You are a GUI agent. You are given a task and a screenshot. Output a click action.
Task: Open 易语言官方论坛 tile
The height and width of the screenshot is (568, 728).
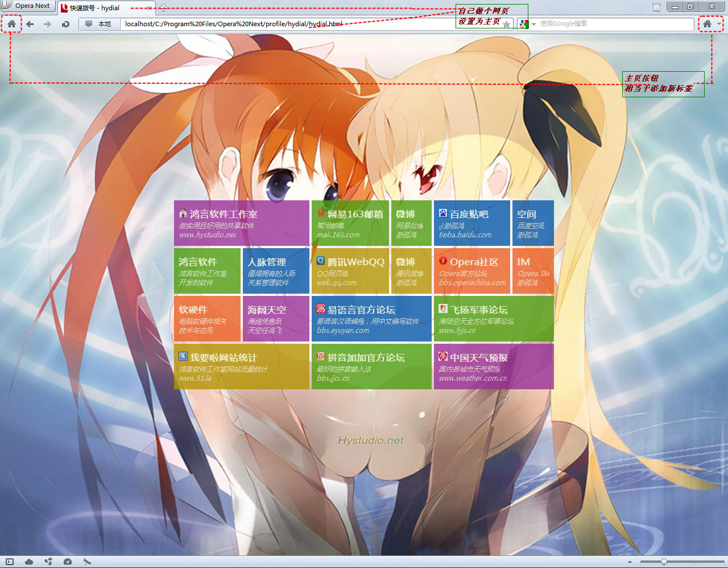(371, 319)
